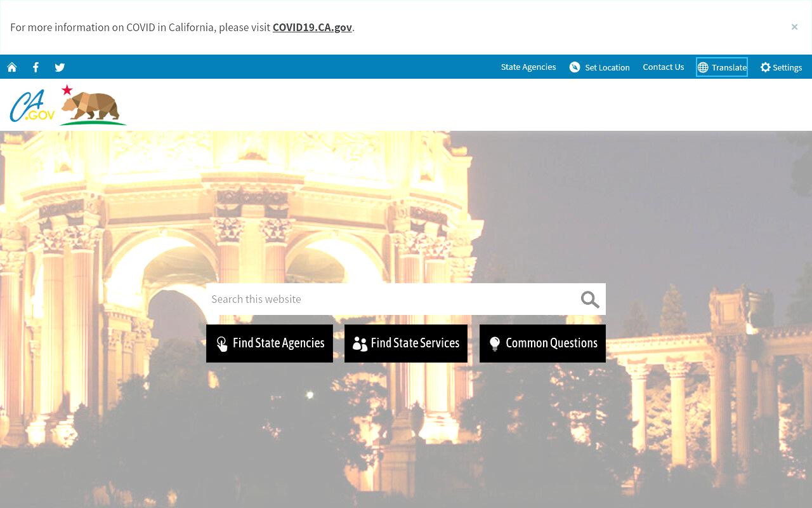Open the Twitter bird icon link

coord(60,67)
